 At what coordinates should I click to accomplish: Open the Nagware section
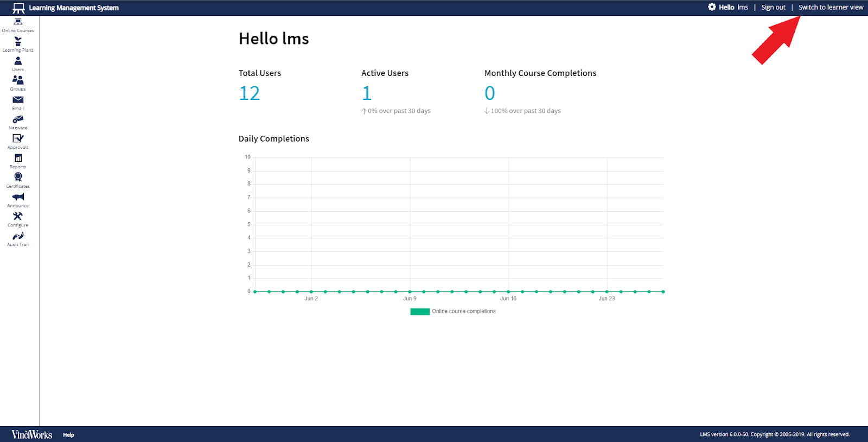pos(18,119)
